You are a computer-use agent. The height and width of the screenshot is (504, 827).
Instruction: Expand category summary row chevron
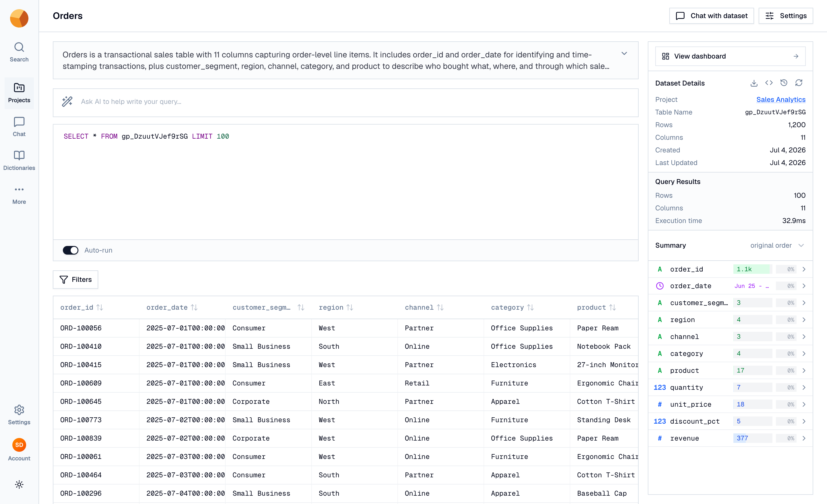tap(804, 354)
